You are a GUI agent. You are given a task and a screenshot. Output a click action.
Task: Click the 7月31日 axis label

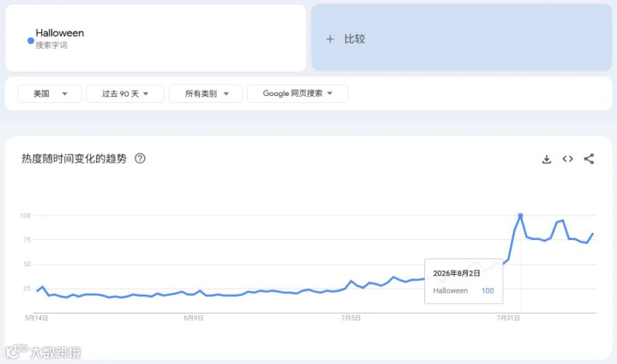(508, 318)
